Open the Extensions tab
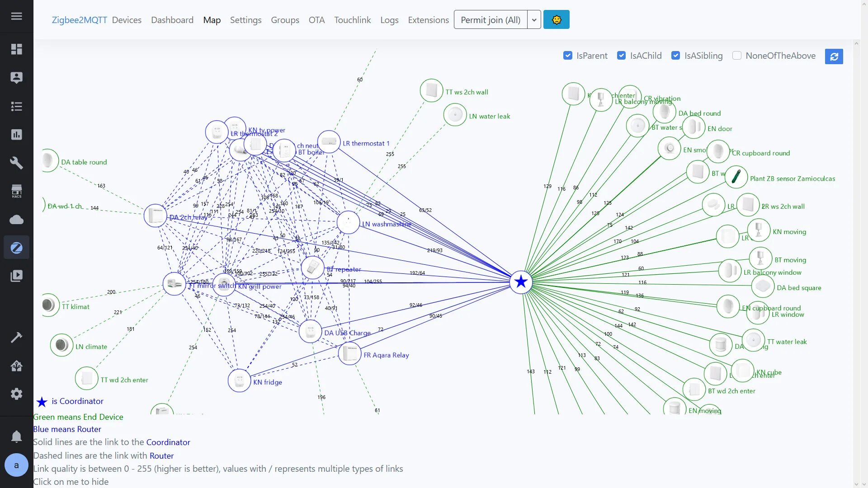 click(x=428, y=20)
